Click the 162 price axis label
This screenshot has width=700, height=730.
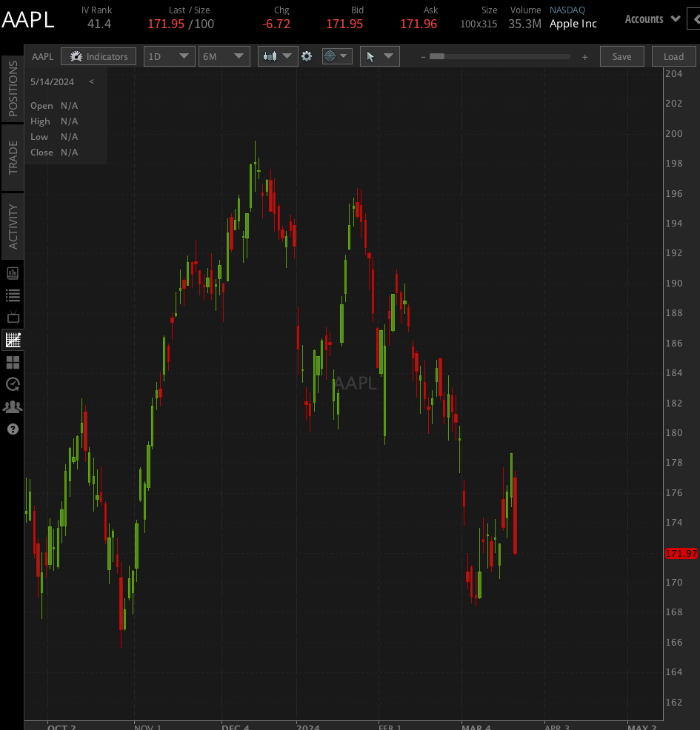(x=673, y=702)
